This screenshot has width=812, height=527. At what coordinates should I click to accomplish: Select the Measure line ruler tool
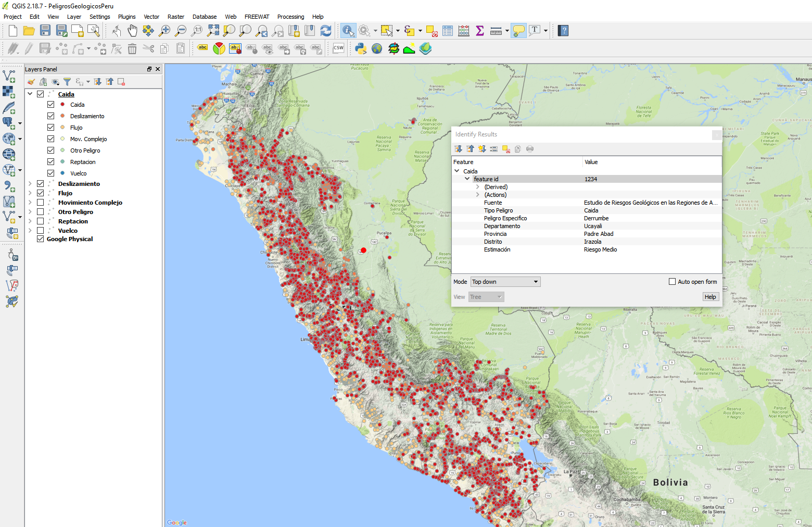coord(496,31)
